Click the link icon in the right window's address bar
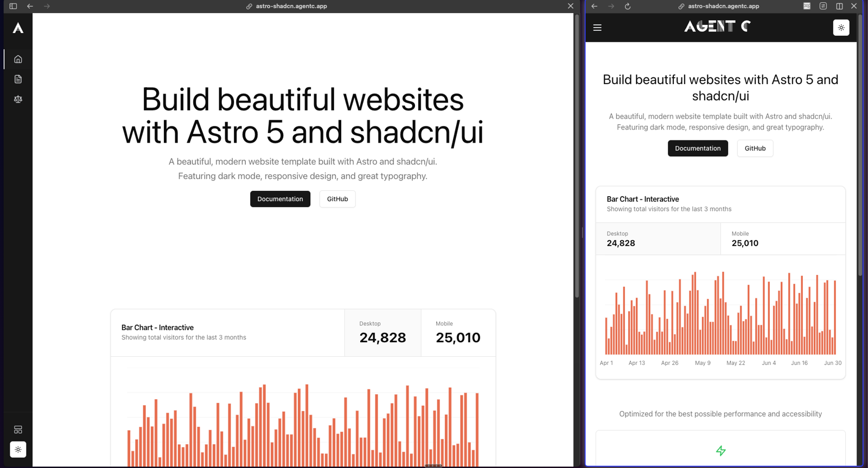This screenshot has width=868, height=468. 681,7
